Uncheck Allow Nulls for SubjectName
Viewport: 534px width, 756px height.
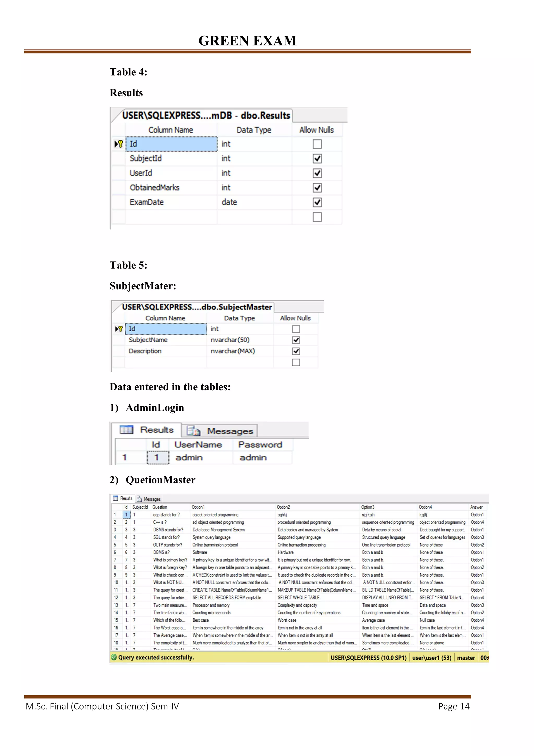(296, 340)
